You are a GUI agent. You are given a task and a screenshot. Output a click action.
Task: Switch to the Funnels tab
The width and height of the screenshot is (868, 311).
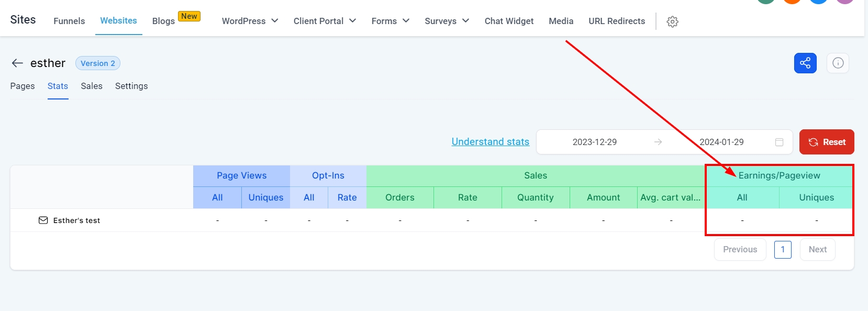tap(69, 21)
